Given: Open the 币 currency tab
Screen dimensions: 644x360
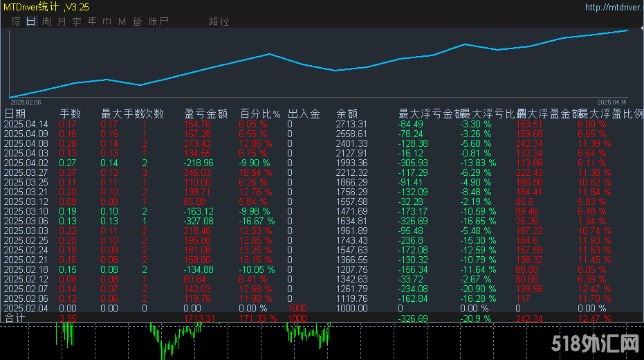Looking at the screenshot, I should [107, 21].
